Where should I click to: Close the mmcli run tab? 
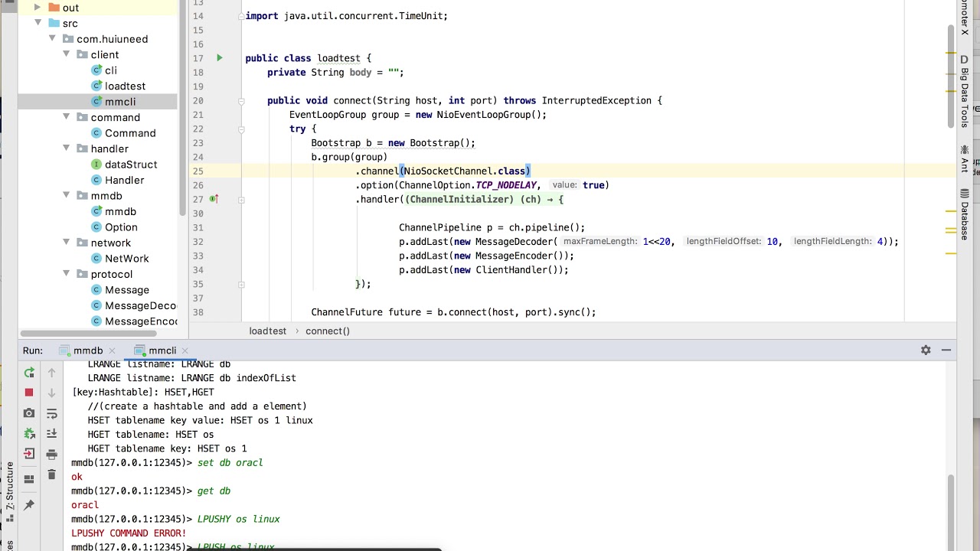(185, 350)
